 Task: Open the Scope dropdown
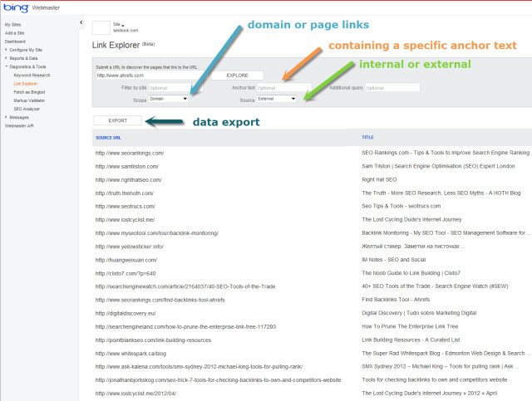168,99
